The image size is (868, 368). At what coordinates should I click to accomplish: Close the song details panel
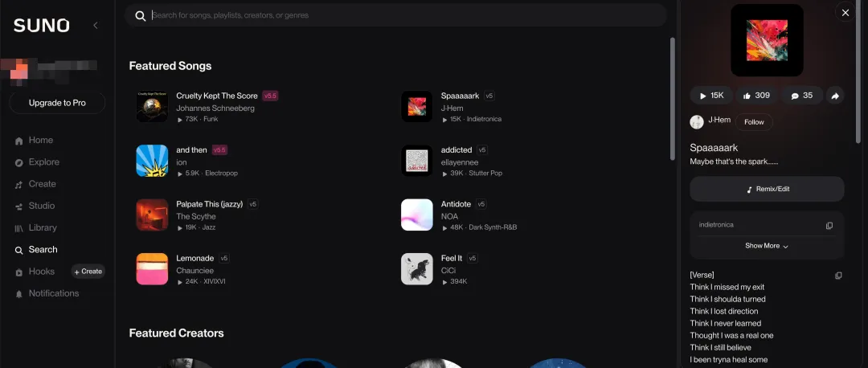pyautogui.click(x=845, y=13)
